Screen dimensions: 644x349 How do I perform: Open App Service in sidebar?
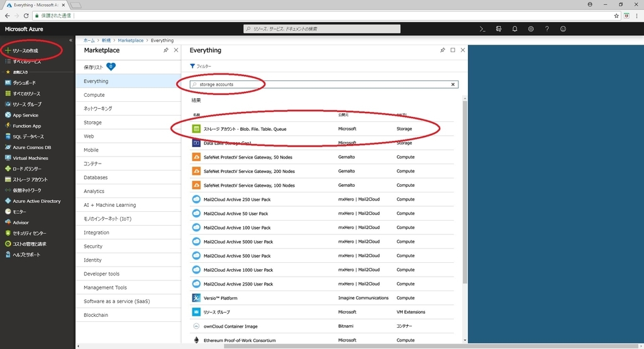click(x=22, y=115)
